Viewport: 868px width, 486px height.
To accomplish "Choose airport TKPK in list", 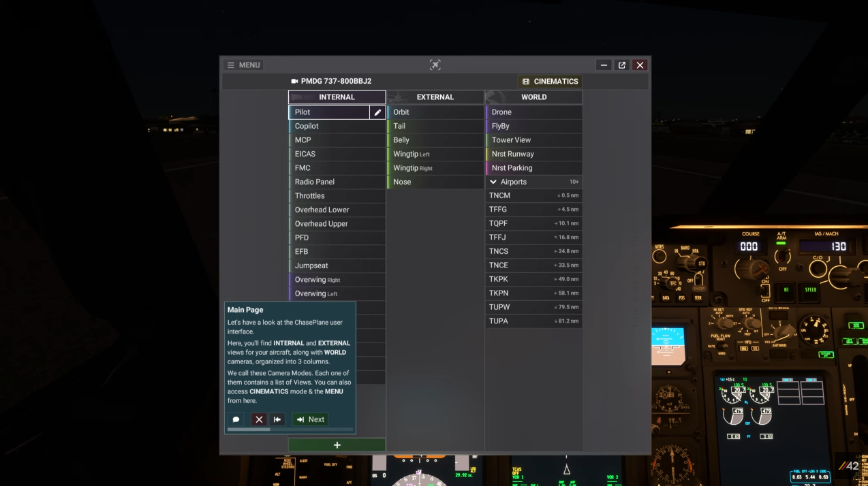I will click(534, 279).
